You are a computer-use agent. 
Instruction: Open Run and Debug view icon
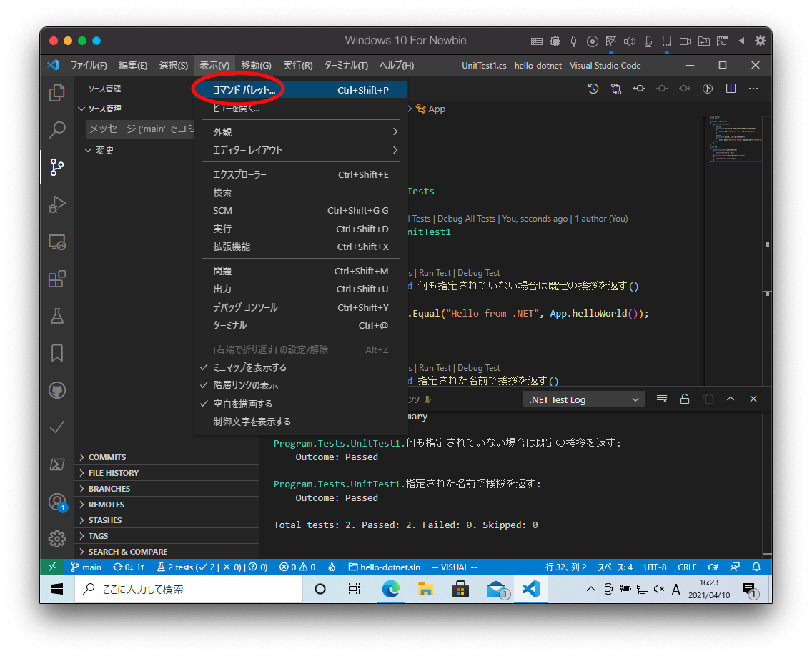click(57, 205)
